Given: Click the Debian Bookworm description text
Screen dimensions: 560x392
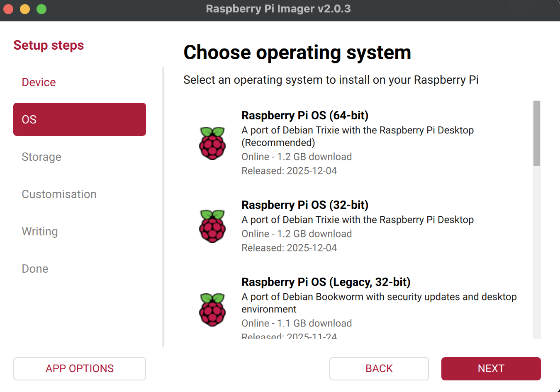Looking at the screenshot, I should (x=379, y=303).
